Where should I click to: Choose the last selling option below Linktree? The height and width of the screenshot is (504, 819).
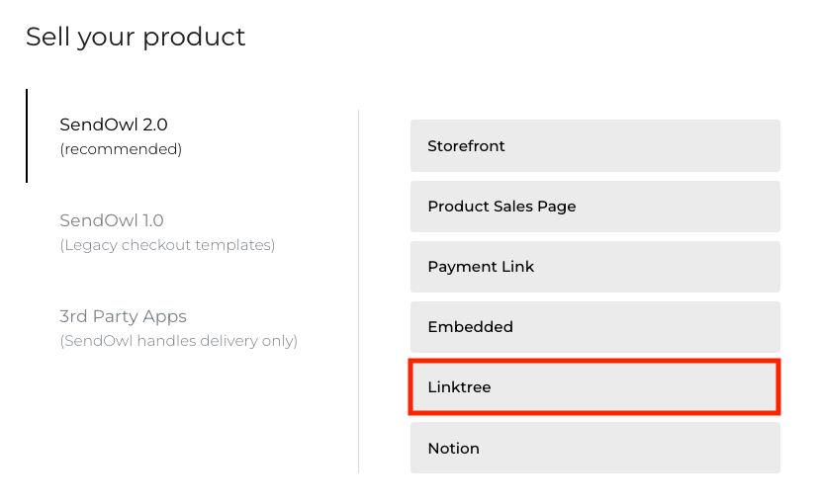(x=594, y=448)
